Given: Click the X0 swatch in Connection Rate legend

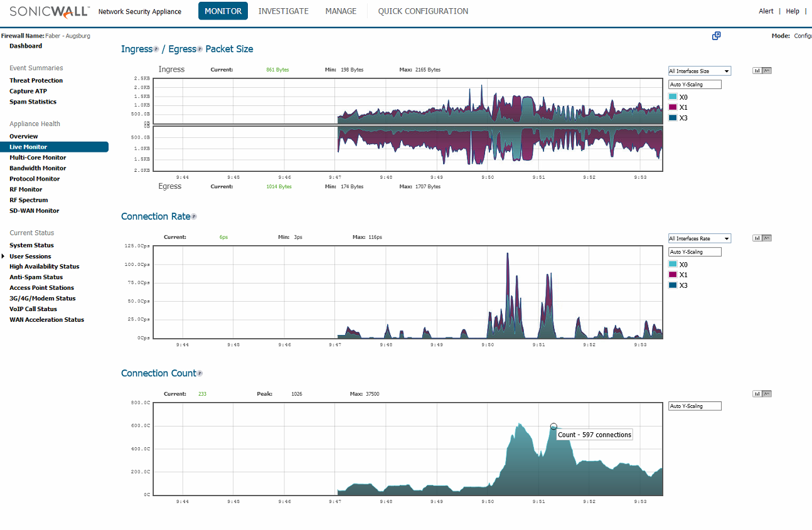Looking at the screenshot, I should [673, 265].
